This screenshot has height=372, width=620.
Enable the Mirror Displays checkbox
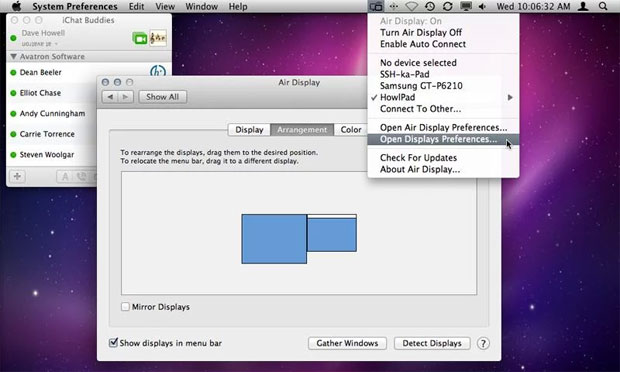pos(125,306)
